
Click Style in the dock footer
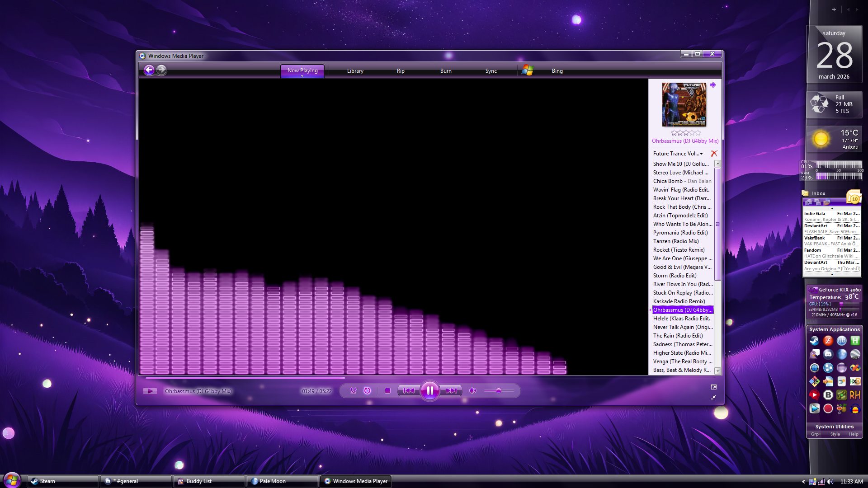835,434
